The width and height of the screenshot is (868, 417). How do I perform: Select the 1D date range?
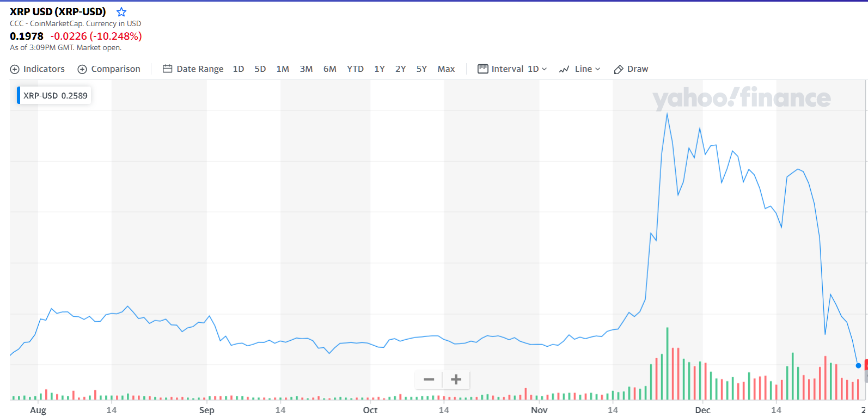(239, 69)
